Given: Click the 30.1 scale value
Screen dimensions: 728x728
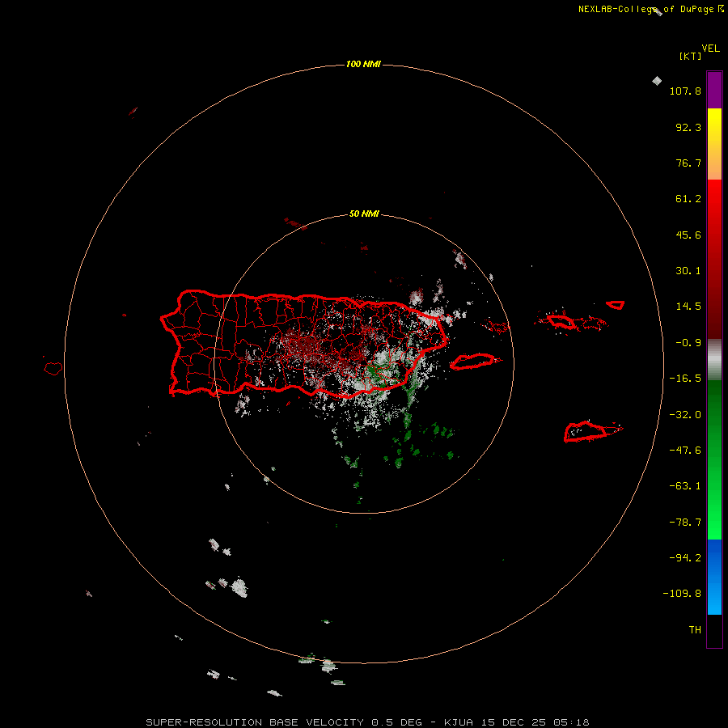Looking at the screenshot, I should point(688,271).
